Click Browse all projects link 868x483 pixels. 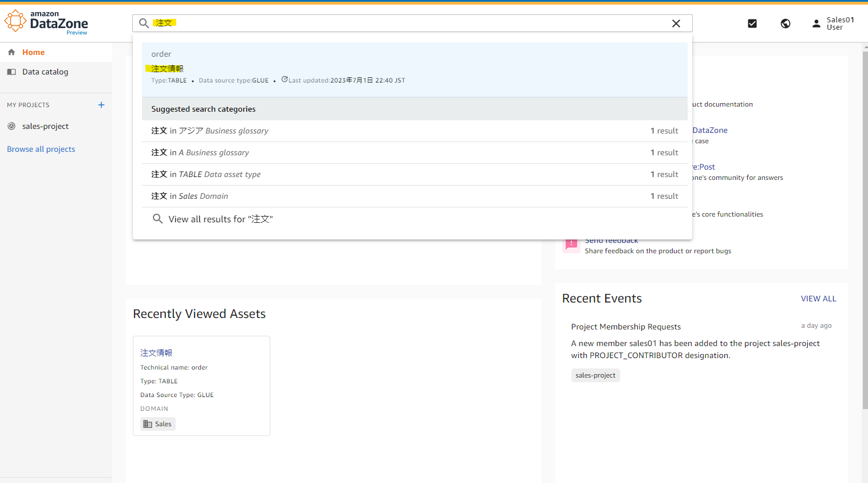(x=41, y=149)
